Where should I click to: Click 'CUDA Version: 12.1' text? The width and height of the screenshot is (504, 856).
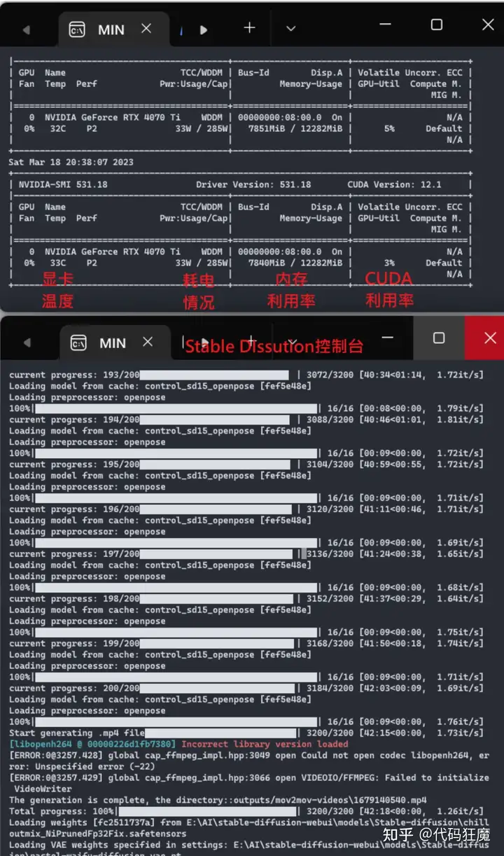395,184
